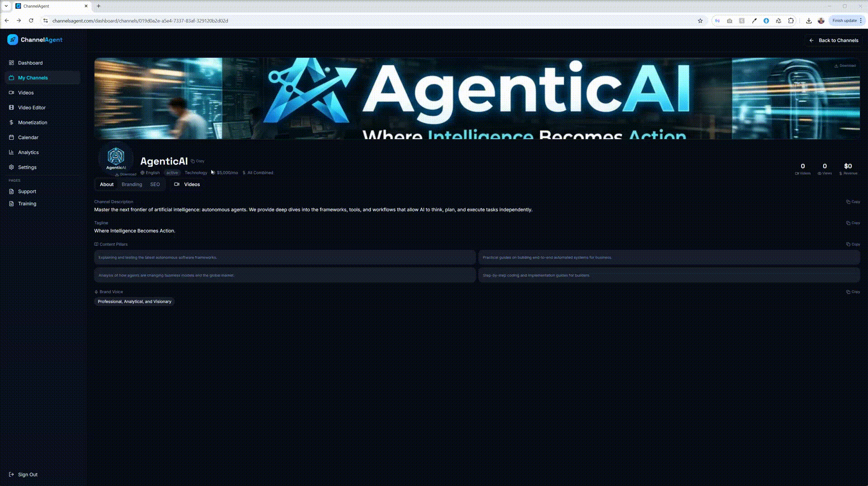
Task: Copy the Brand Voice value
Action: [853, 292]
